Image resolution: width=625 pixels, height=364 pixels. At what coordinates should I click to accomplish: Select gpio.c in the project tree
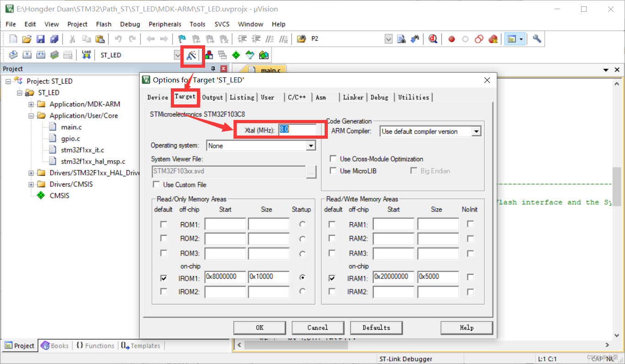[x=71, y=138]
